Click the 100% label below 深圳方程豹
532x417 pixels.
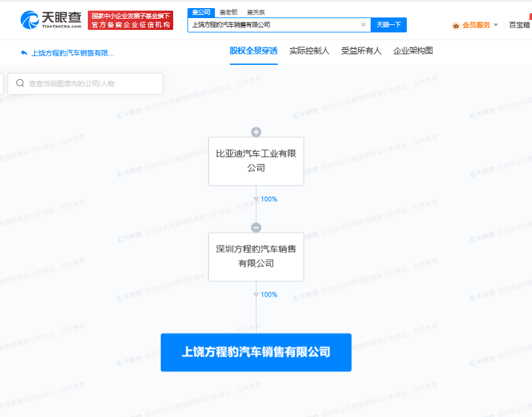269,295
